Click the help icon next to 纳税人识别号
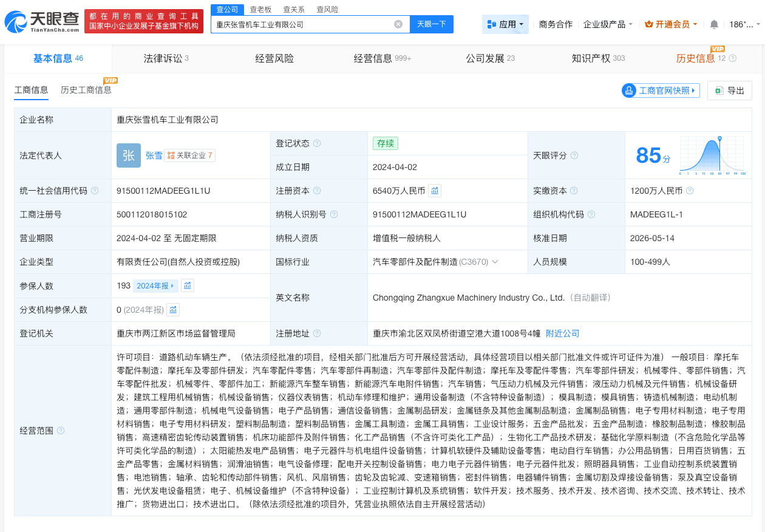The height and width of the screenshot is (532, 765). (x=334, y=214)
